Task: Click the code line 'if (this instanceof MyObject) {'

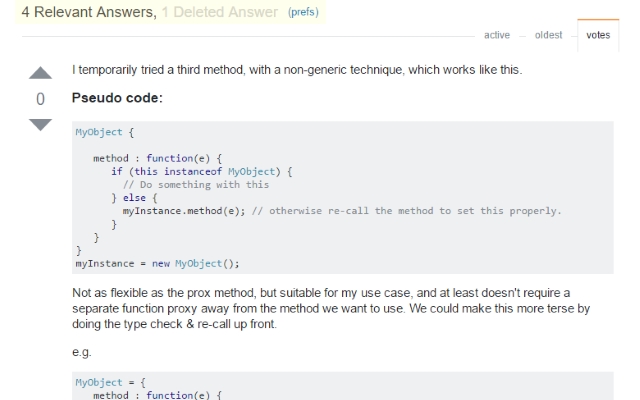Action: point(202,171)
